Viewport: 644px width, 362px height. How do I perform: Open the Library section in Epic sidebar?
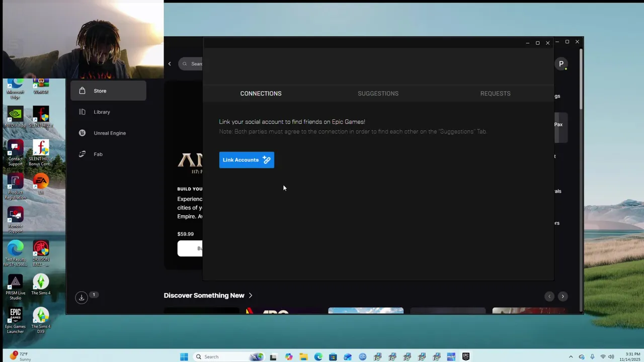[x=108, y=112]
